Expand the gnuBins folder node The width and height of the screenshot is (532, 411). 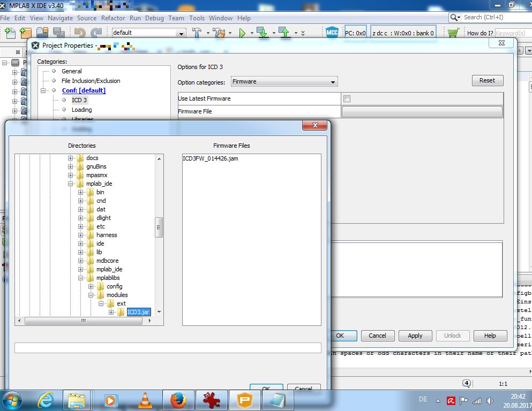[x=70, y=166]
